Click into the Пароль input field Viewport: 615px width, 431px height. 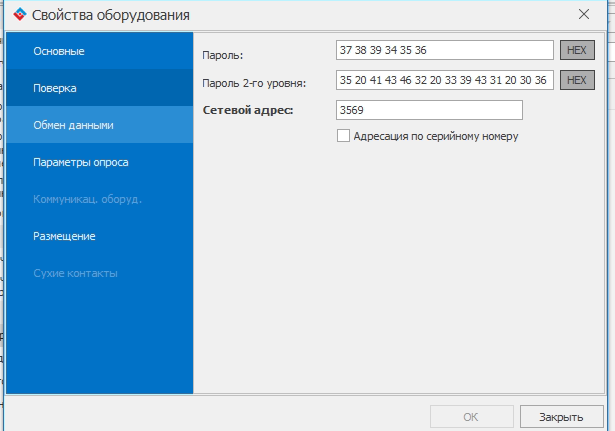[445, 50]
